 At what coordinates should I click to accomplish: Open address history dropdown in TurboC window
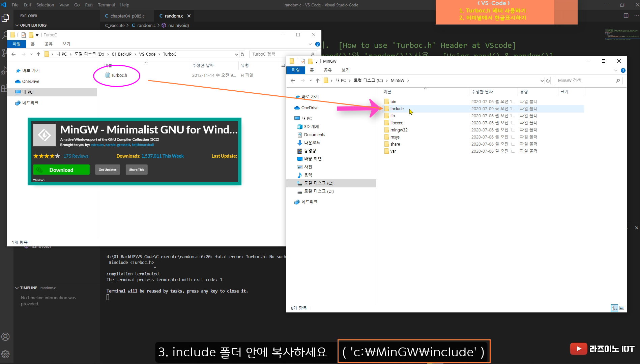(x=236, y=54)
